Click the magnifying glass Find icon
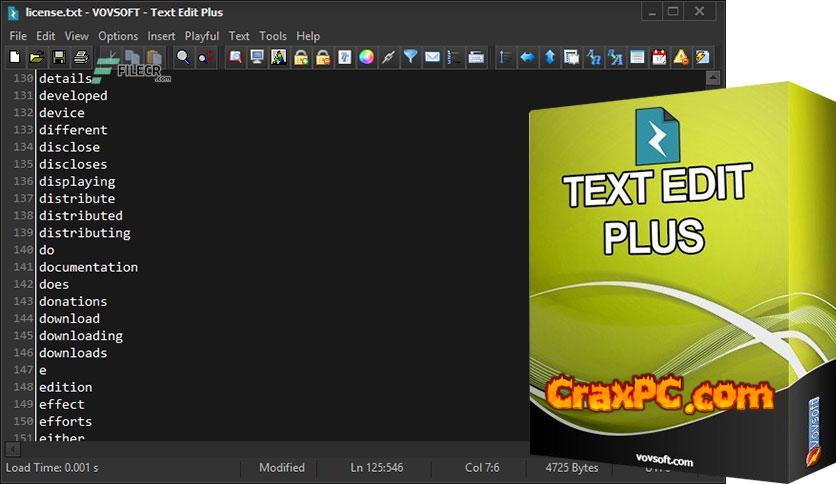The height and width of the screenshot is (484, 836). tap(183, 57)
